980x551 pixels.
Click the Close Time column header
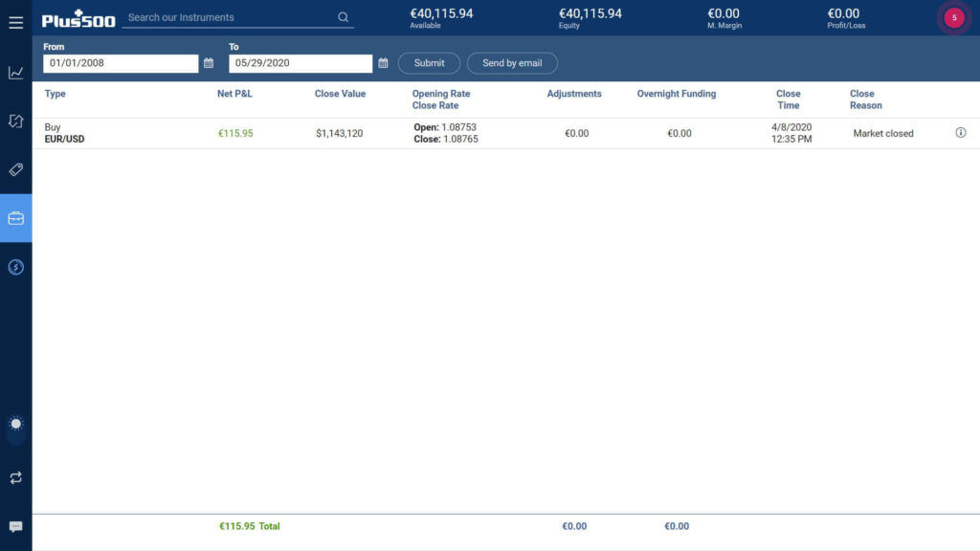[x=789, y=99]
